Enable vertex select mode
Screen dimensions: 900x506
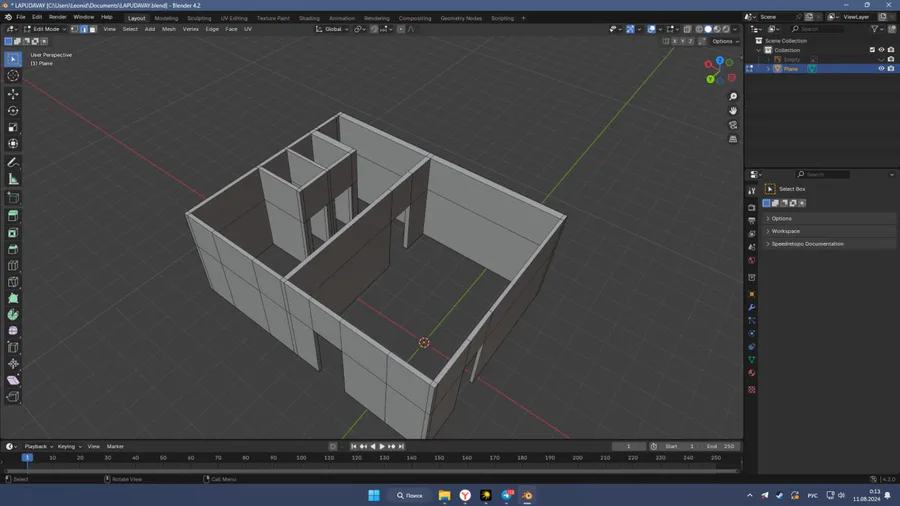pos(75,29)
